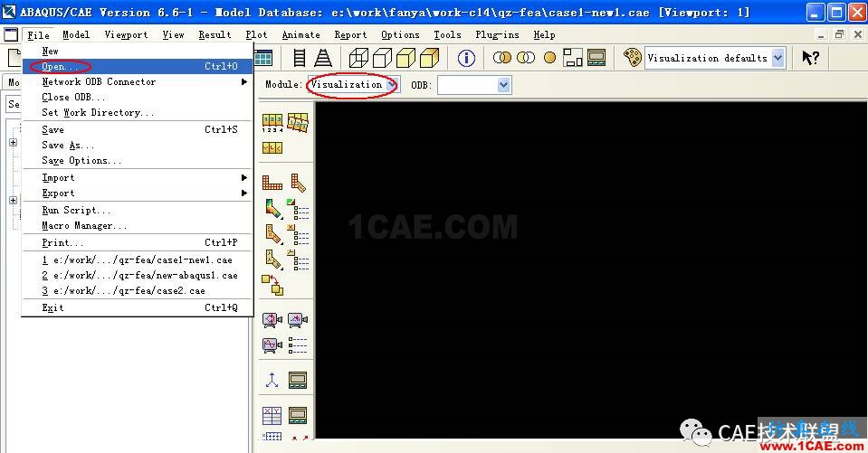This screenshot has height=453, width=868.
Task: Select wireframe render style cube
Action: click(x=358, y=58)
